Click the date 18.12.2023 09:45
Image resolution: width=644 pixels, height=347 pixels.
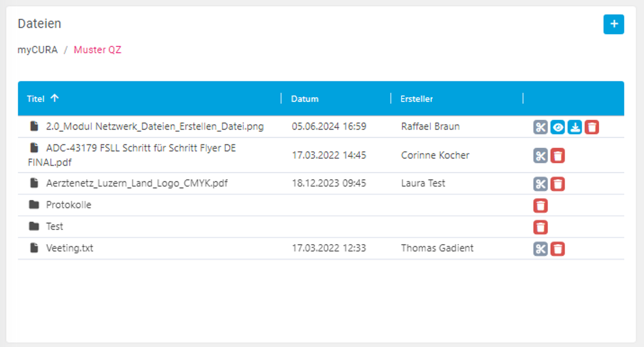coord(329,183)
